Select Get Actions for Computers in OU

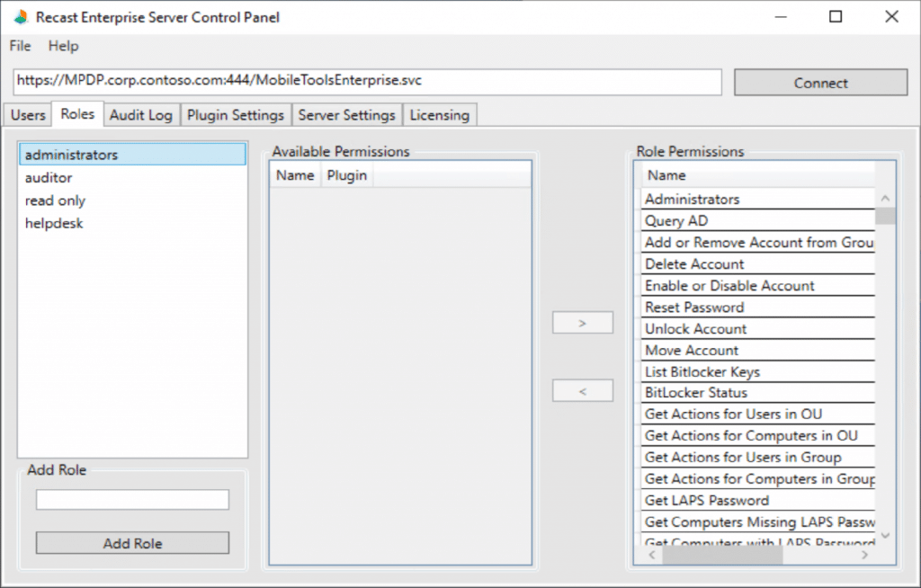point(757,436)
